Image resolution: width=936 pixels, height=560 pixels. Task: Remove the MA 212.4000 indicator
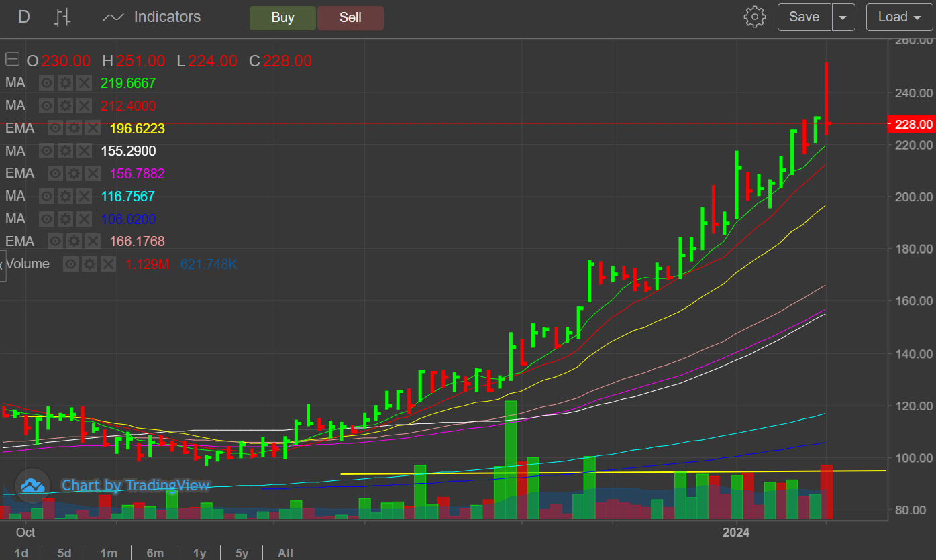(x=84, y=105)
